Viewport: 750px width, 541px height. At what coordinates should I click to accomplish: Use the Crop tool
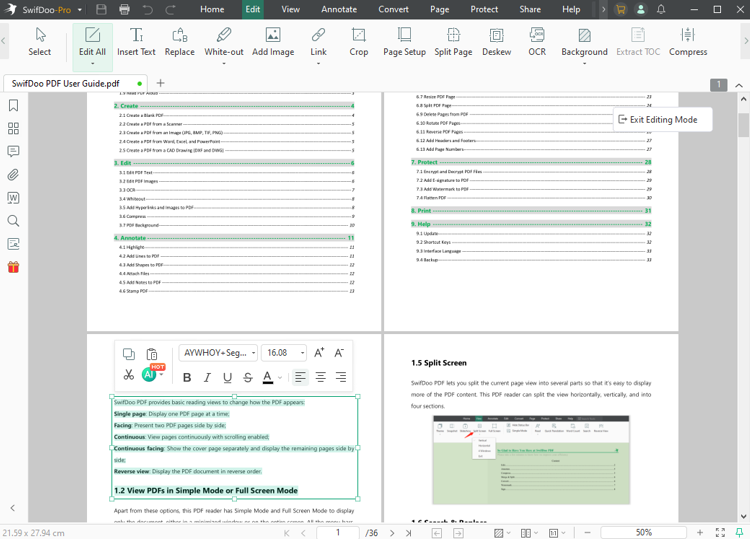point(359,42)
